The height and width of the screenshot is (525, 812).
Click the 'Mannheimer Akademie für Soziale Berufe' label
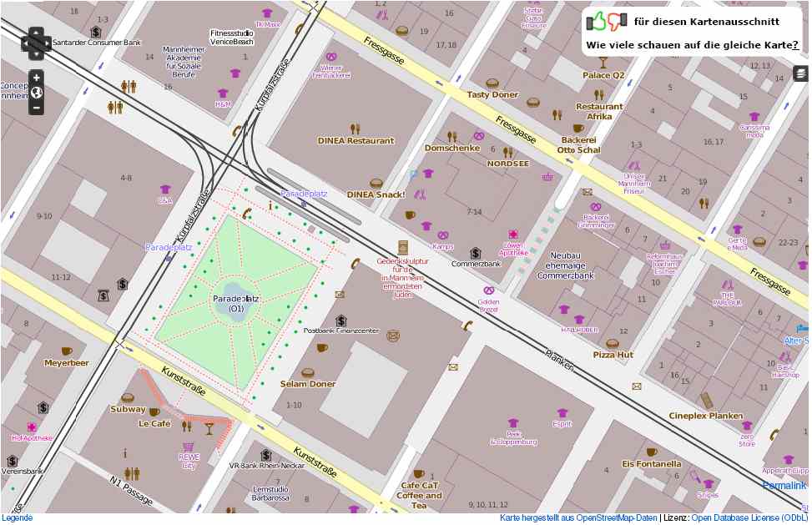coord(184,62)
